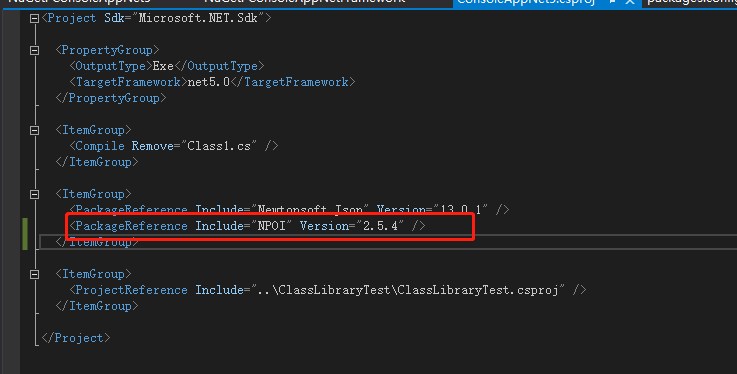Click the opening PropertyGroup tag

pos(107,50)
